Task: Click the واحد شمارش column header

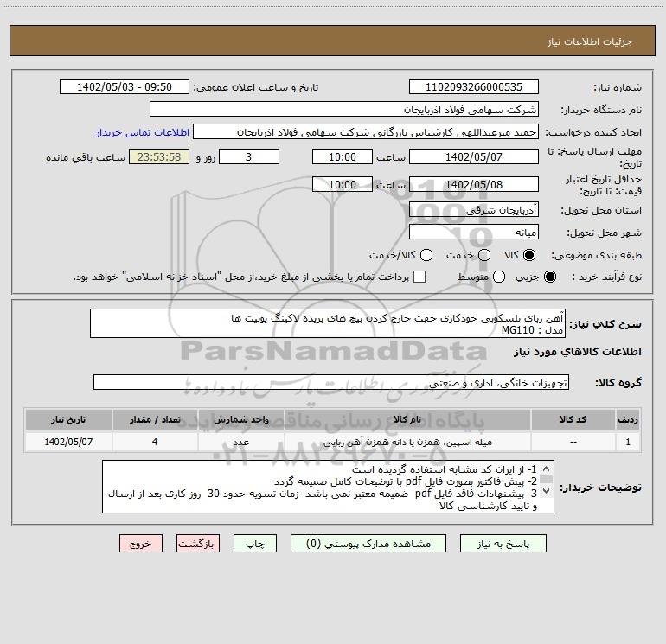Action: coord(240,419)
